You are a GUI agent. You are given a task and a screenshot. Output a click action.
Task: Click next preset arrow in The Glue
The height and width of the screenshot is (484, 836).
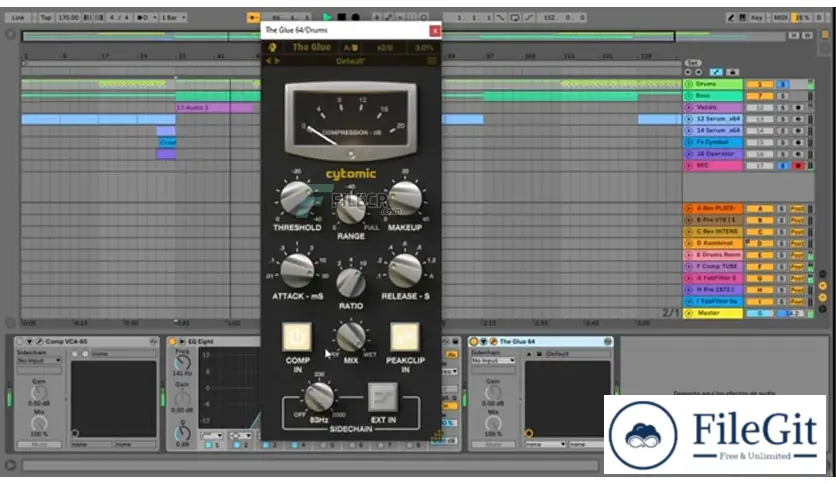point(277,61)
